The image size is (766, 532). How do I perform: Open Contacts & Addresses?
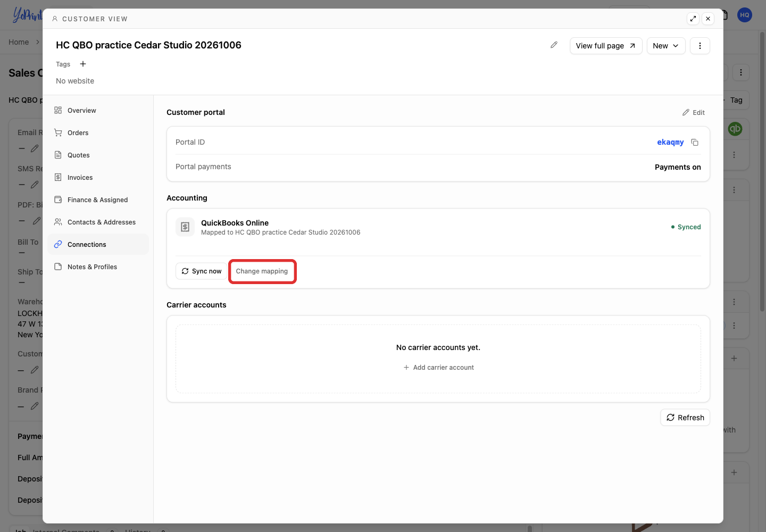[98, 222]
